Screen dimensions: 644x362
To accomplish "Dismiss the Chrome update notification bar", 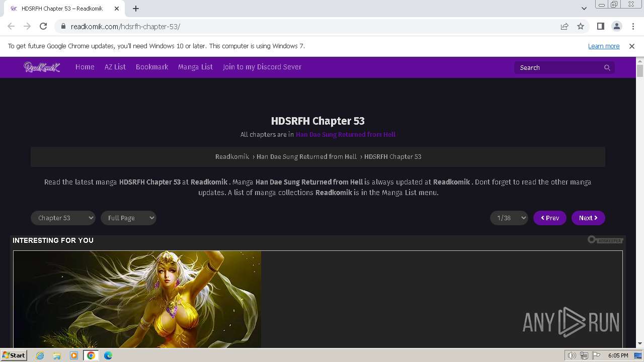I will point(632,46).
